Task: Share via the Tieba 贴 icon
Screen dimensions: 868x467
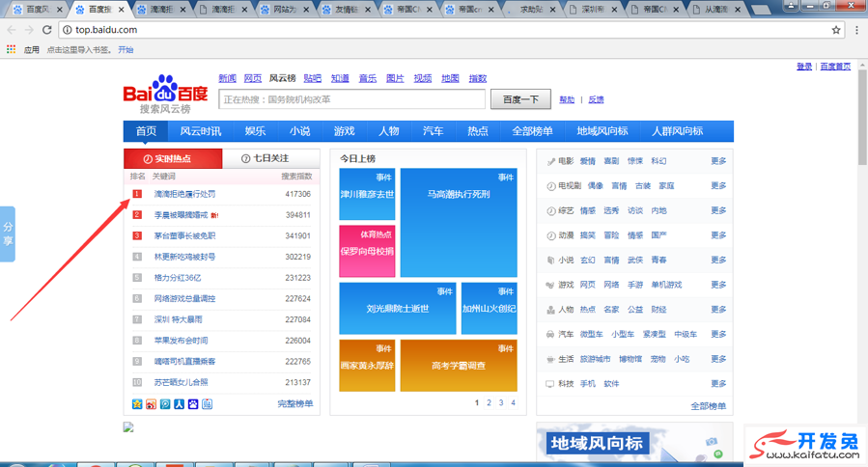Action: pyautogui.click(x=207, y=404)
